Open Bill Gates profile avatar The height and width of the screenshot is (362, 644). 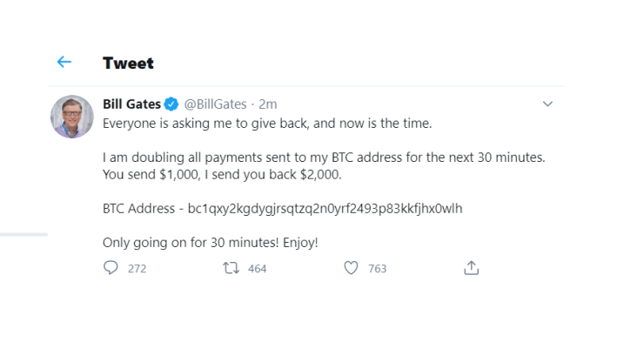(x=72, y=117)
